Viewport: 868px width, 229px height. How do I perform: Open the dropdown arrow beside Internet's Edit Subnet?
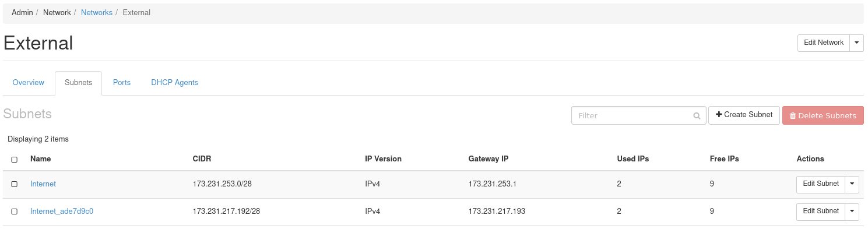[852, 184]
